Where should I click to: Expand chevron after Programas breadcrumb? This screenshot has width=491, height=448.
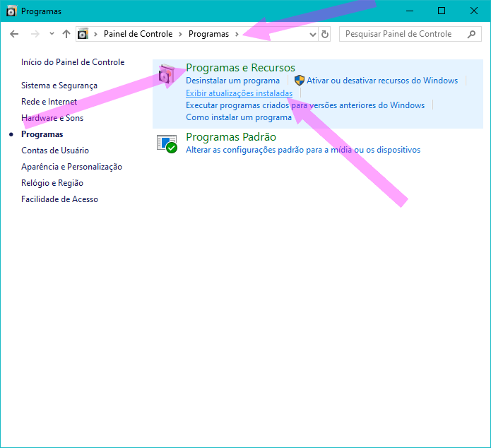tap(237, 34)
